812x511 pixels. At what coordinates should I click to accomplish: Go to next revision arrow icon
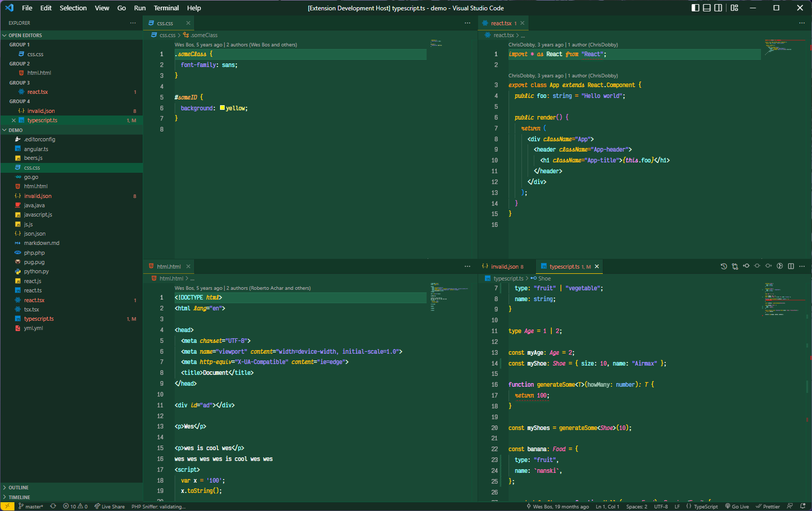click(x=768, y=266)
